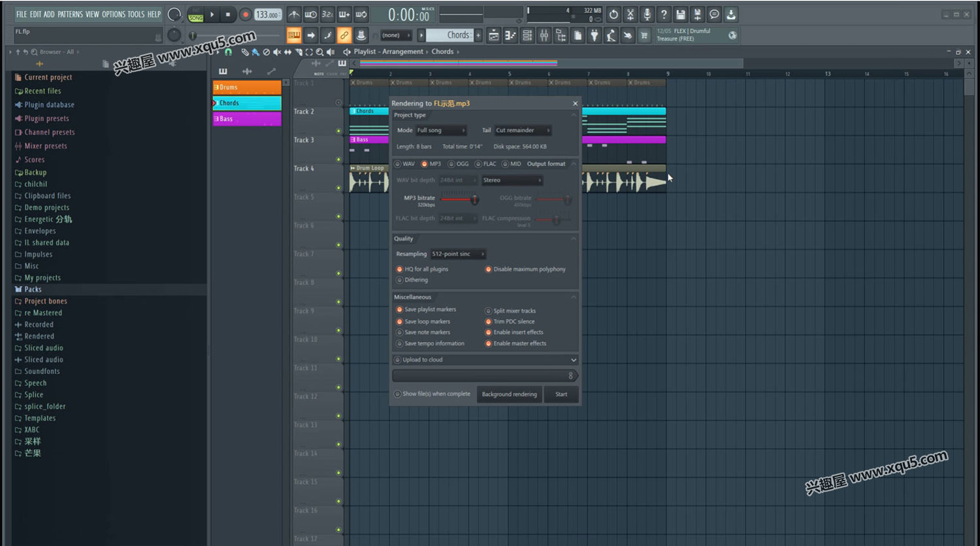Open the OPTIONS menu
Image resolution: width=980 pixels, height=546 pixels.
coord(114,14)
